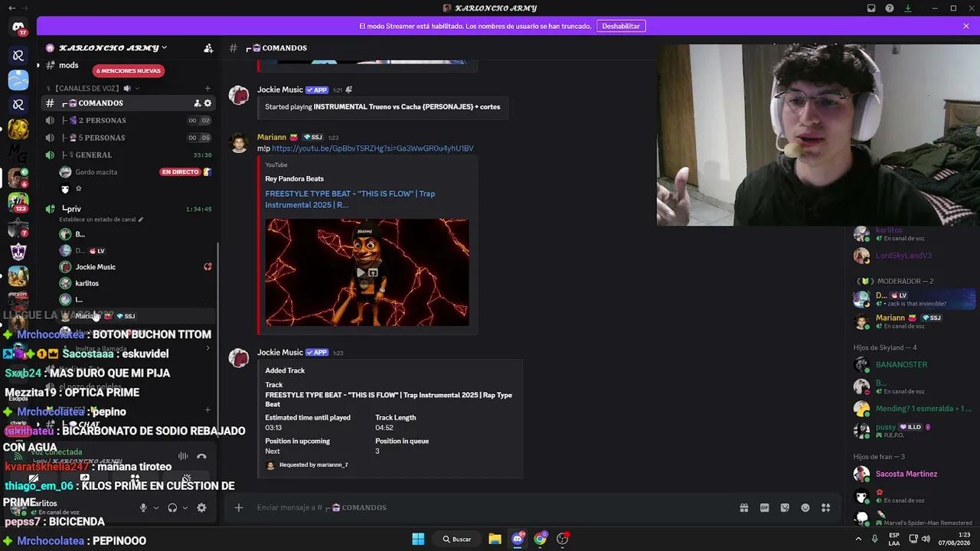This screenshot has height=551, width=980.
Task: Create invite icon on COMANDOS channel row
Action: pyautogui.click(x=197, y=103)
